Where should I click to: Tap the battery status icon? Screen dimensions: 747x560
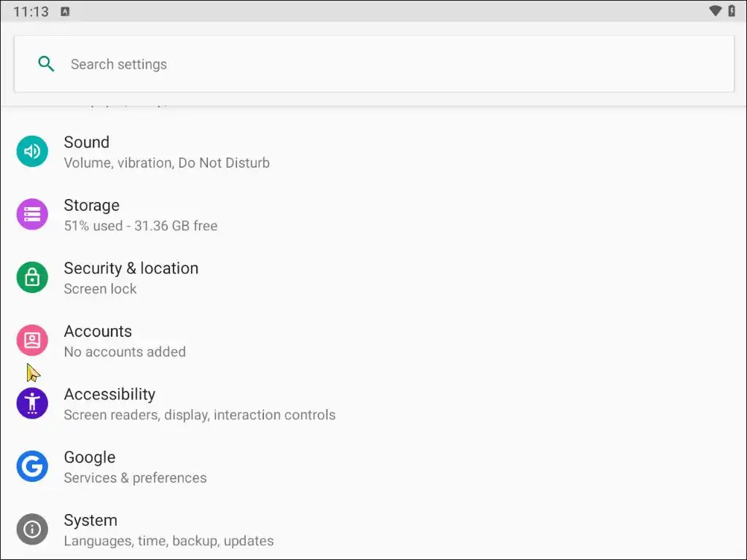pyautogui.click(x=732, y=11)
